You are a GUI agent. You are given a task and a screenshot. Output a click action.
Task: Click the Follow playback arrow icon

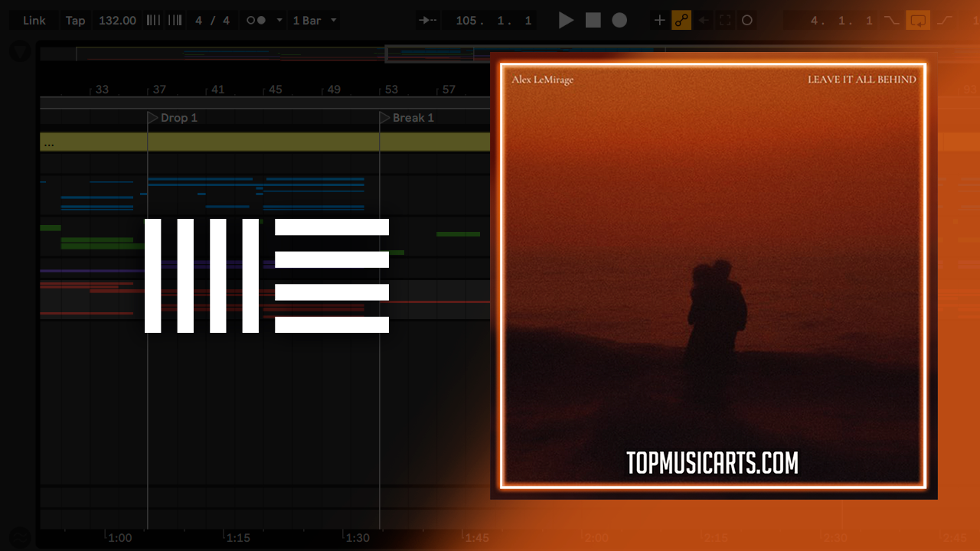click(x=427, y=21)
